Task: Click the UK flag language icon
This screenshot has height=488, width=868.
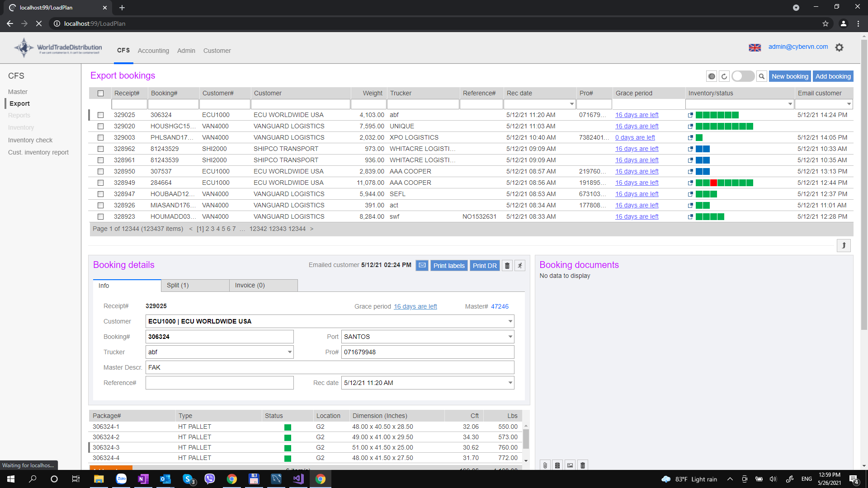Action: pos(755,47)
